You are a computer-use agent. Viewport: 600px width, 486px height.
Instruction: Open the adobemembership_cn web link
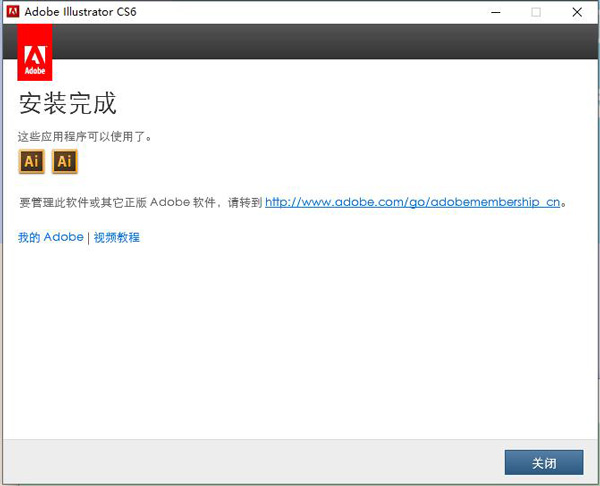point(412,202)
